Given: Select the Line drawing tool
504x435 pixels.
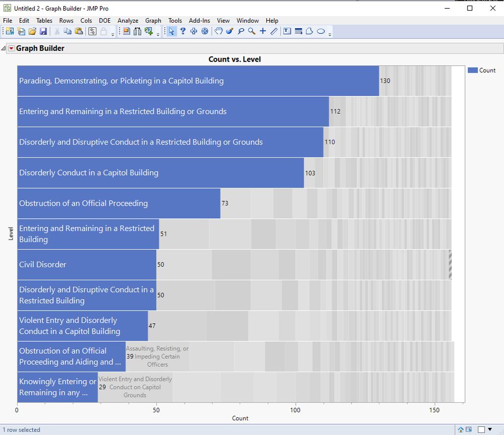Looking at the screenshot, I should point(274,31).
